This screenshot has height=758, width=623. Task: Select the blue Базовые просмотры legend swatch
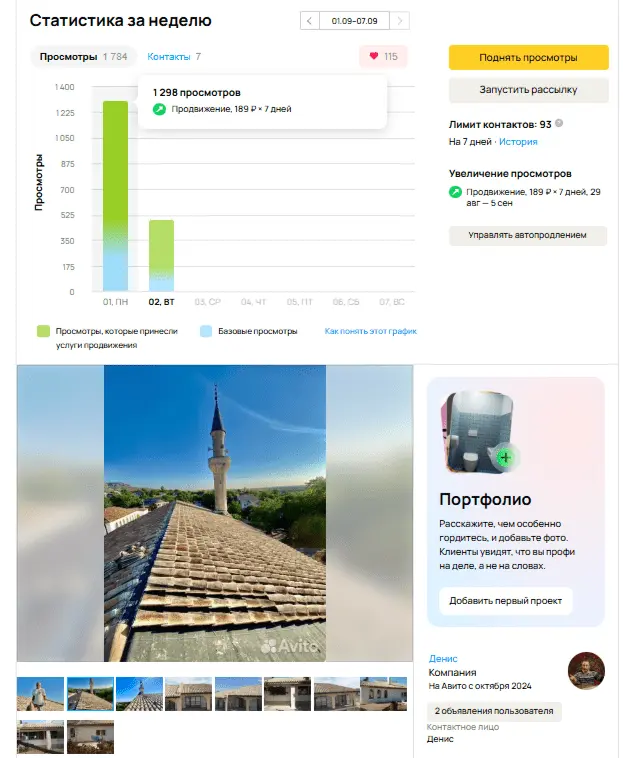206,331
